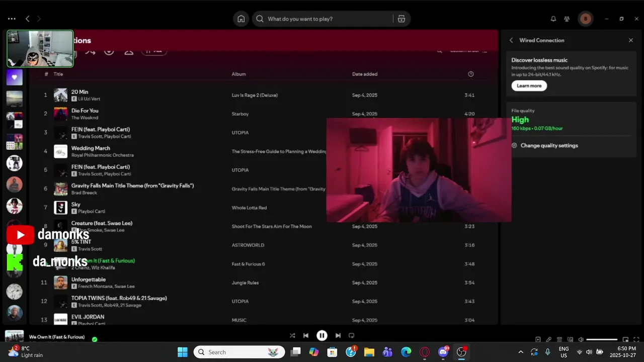
Task: Open the Brad Breeck artist link
Action: click(x=84, y=193)
